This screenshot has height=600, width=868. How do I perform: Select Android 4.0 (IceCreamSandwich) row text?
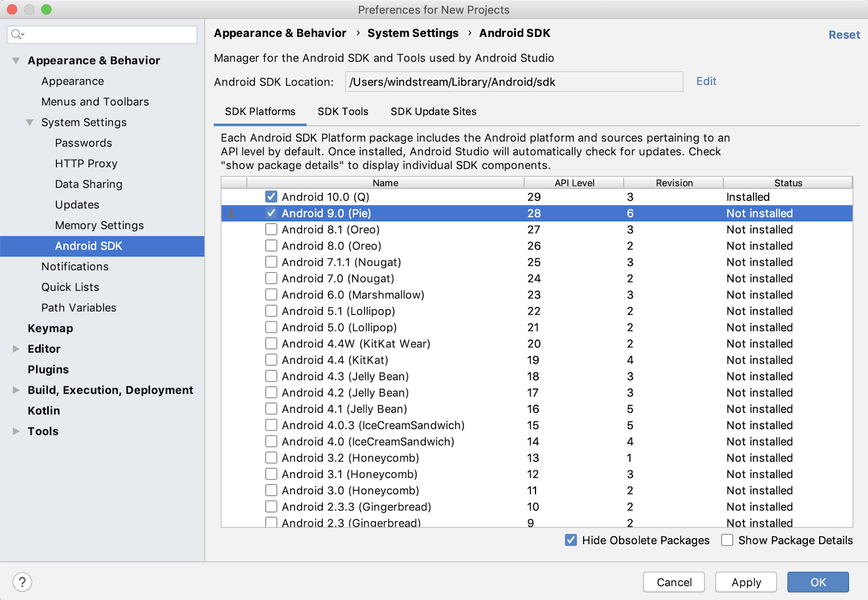(368, 442)
